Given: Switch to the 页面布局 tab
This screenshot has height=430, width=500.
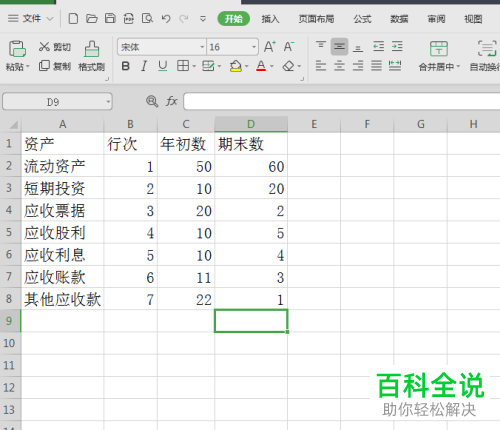Looking at the screenshot, I should point(316,19).
